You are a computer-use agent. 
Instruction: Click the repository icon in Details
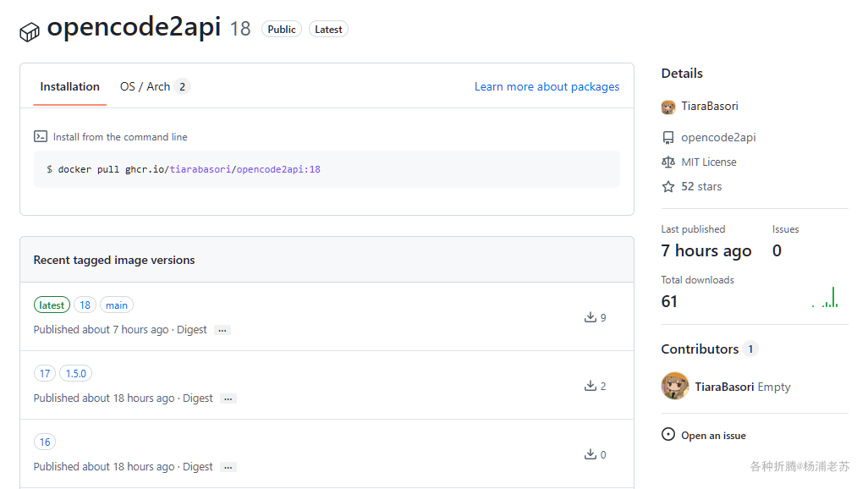click(668, 138)
